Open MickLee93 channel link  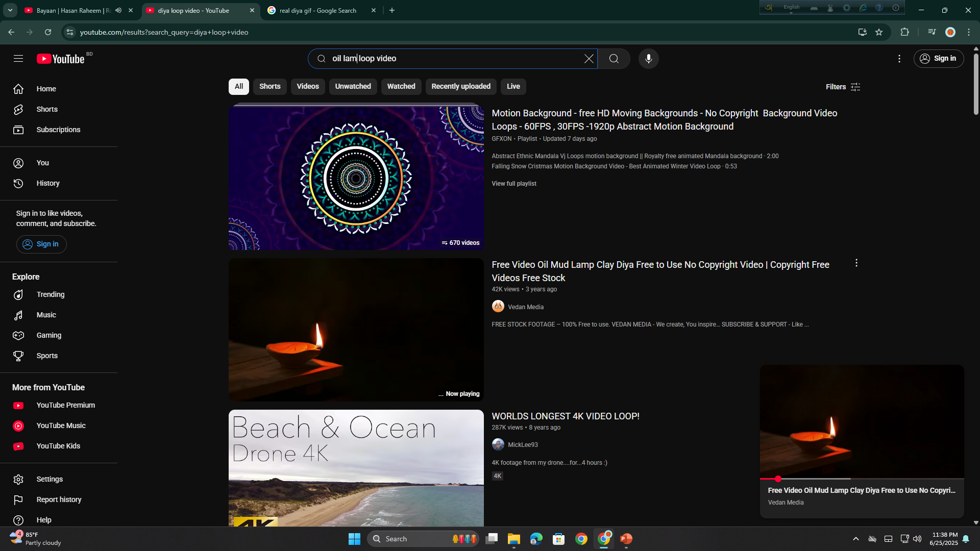[523, 445]
